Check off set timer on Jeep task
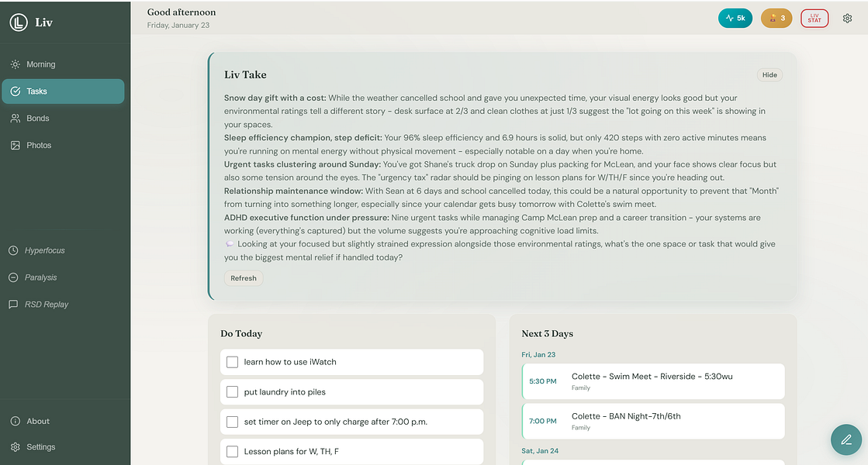 coord(233,422)
